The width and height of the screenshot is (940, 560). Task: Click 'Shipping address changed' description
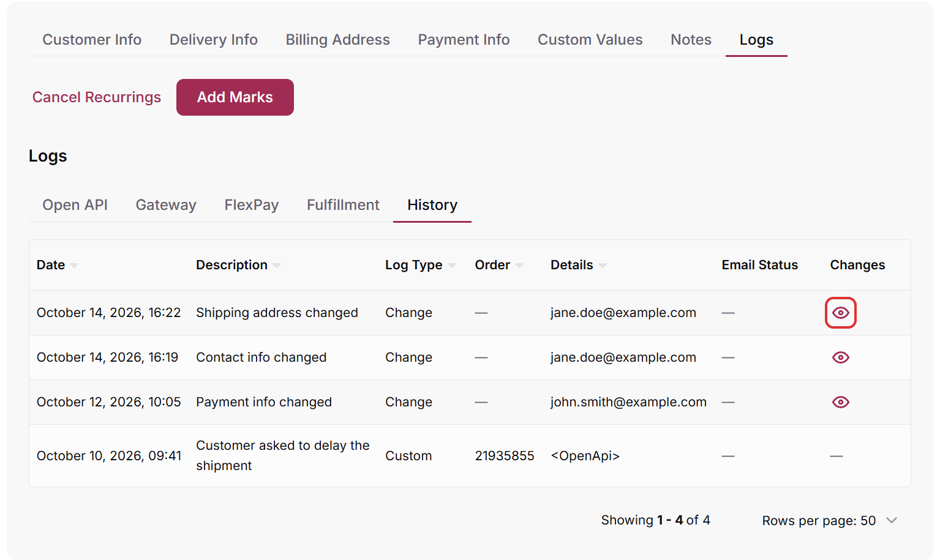277,313
